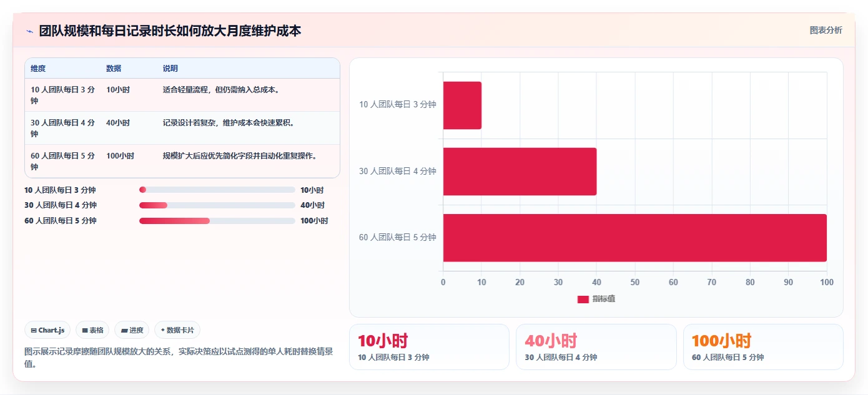Image resolution: width=868 pixels, height=395 pixels.
Task: Click the 维度 column header
Action: click(38, 69)
